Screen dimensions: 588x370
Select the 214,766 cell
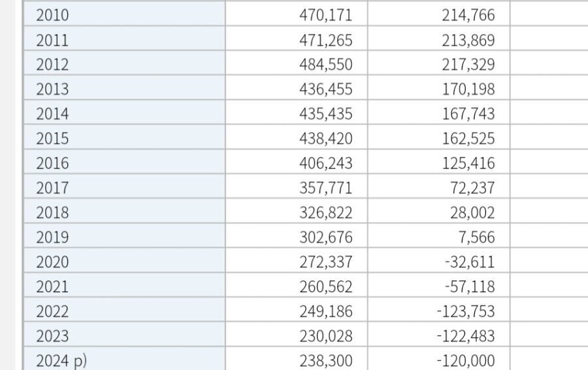(x=439, y=14)
